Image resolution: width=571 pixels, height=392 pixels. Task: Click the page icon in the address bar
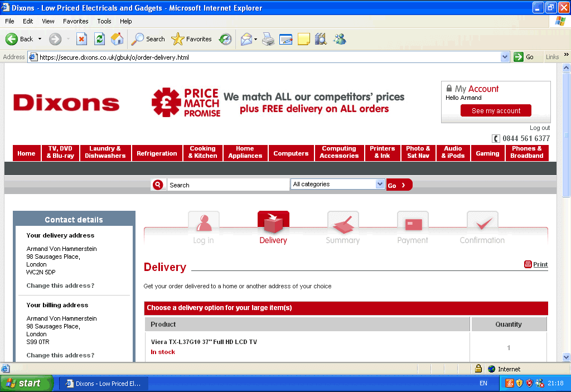(x=33, y=57)
